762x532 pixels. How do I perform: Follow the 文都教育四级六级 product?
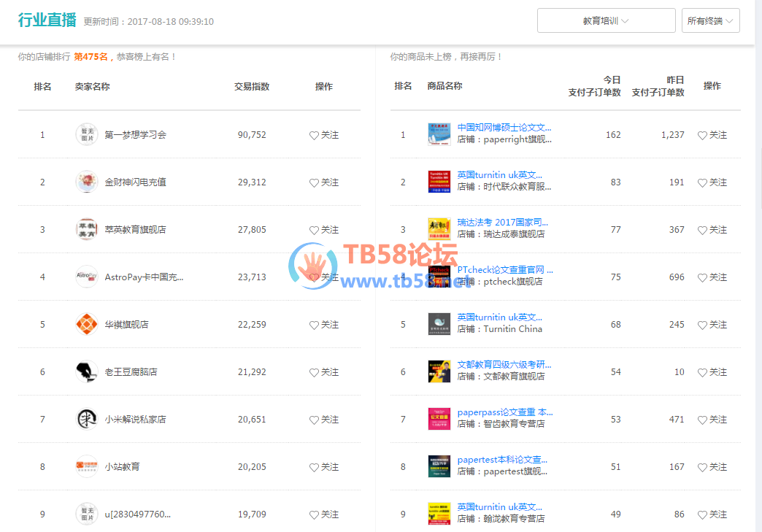coord(712,372)
